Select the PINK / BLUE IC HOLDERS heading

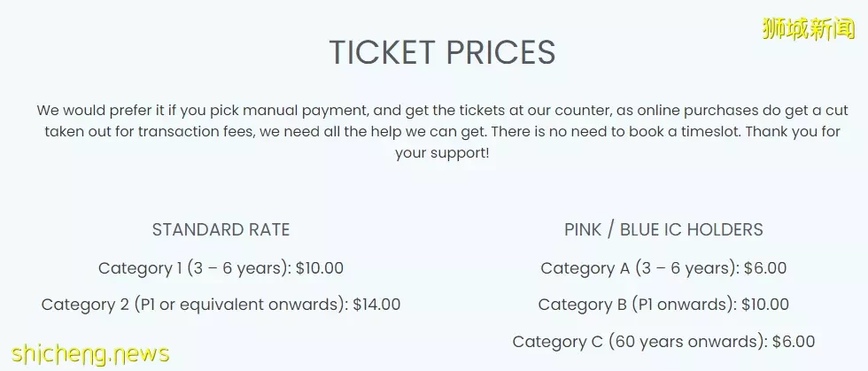663,230
